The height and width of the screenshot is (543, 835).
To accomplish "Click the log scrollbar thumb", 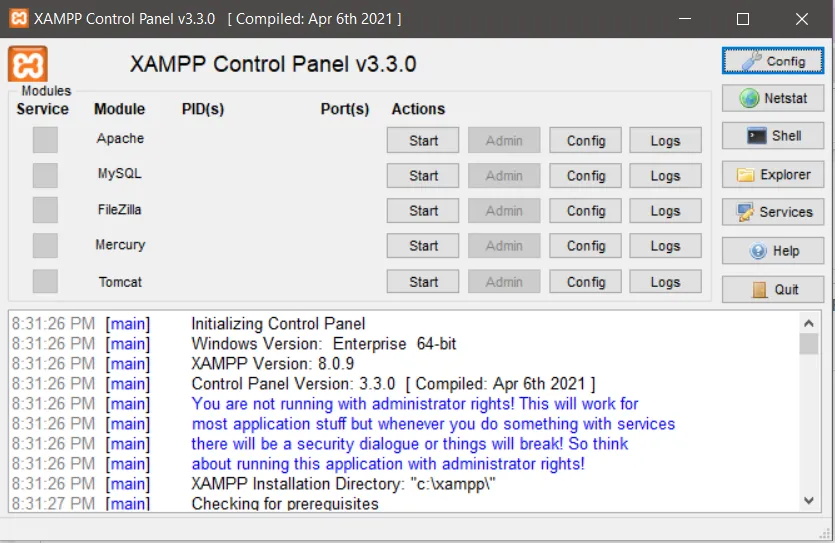I will pyautogui.click(x=808, y=344).
